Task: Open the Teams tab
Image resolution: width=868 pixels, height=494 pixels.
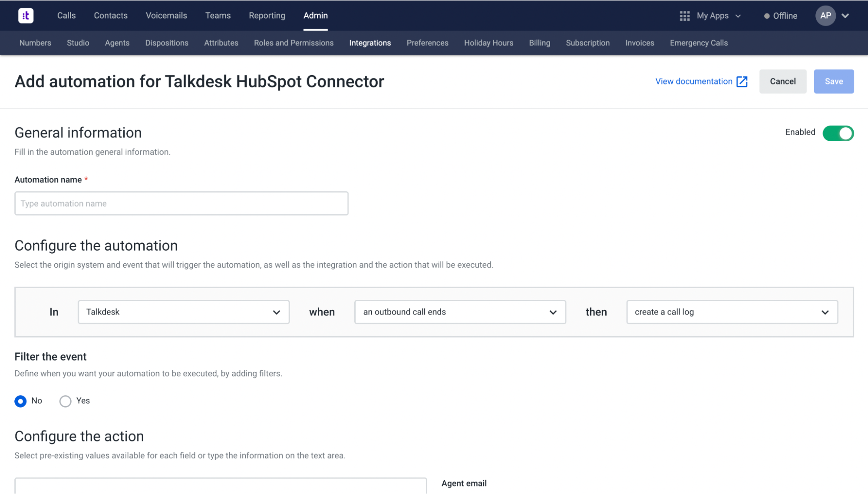Action: tap(218, 16)
